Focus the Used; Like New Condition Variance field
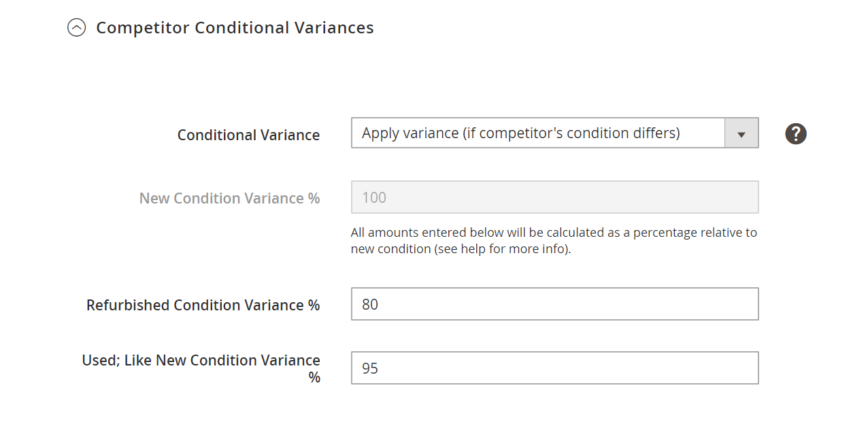 tap(554, 368)
